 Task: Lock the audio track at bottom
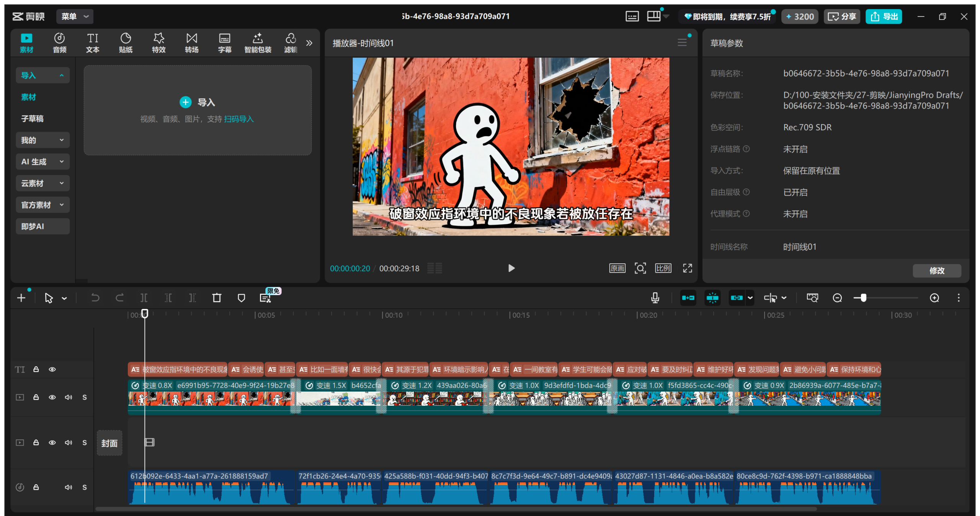(36, 487)
